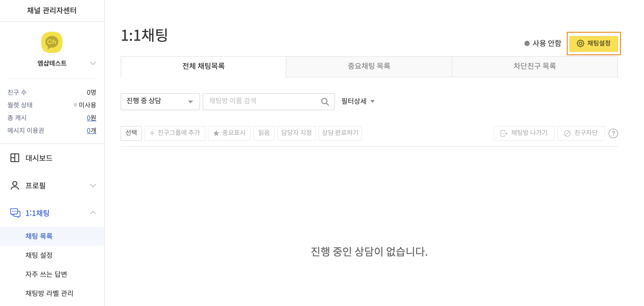Click 담당자 지정 button

(x=296, y=133)
